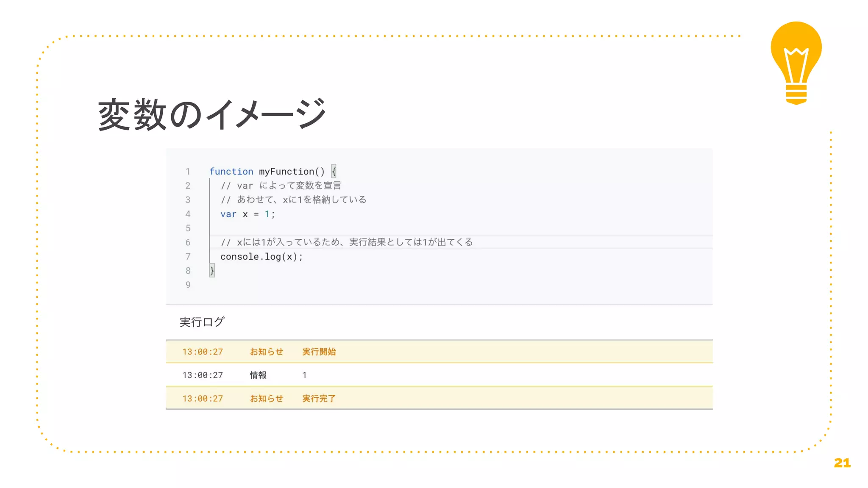Click お知らせ in the 実行完了 row
This screenshot has height=488, width=868.
(266, 399)
